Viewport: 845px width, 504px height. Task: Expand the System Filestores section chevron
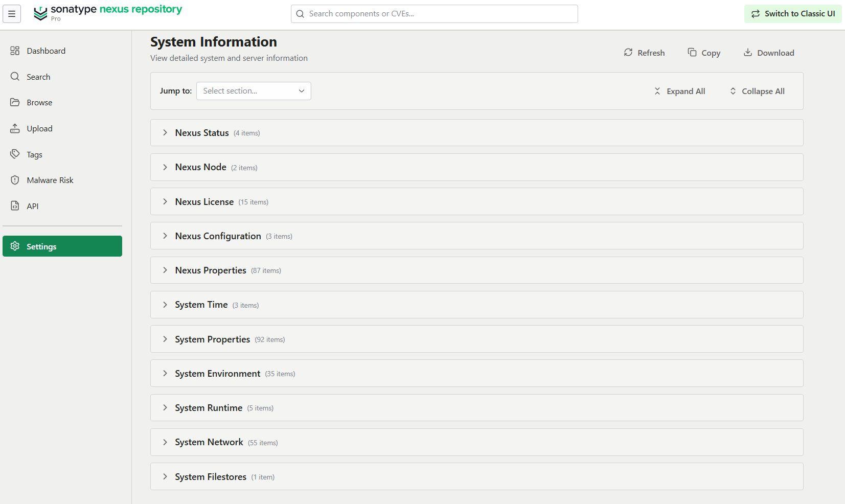pos(165,476)
